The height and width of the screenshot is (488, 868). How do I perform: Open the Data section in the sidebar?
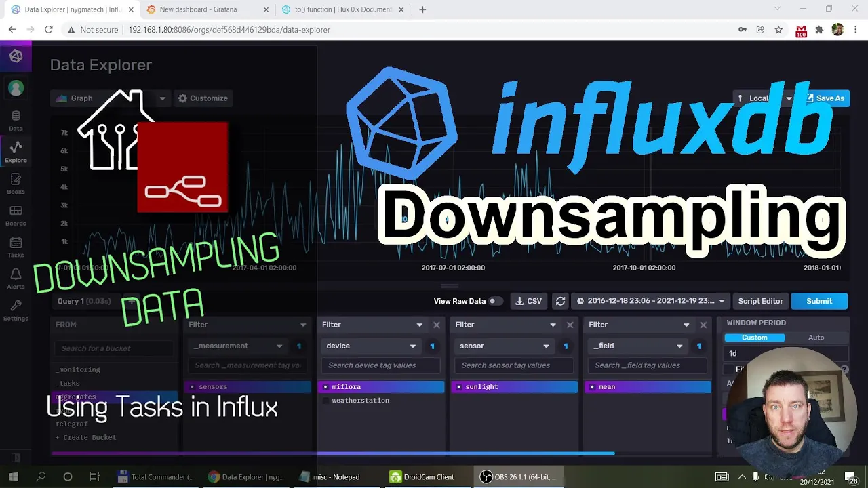[16, 121]
